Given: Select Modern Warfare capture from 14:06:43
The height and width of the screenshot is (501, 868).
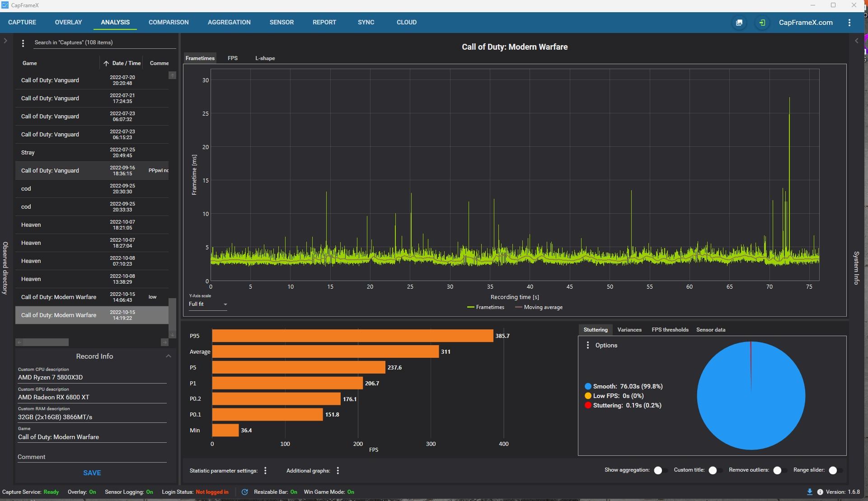Looking at the screenshot, I should [92, 297].
